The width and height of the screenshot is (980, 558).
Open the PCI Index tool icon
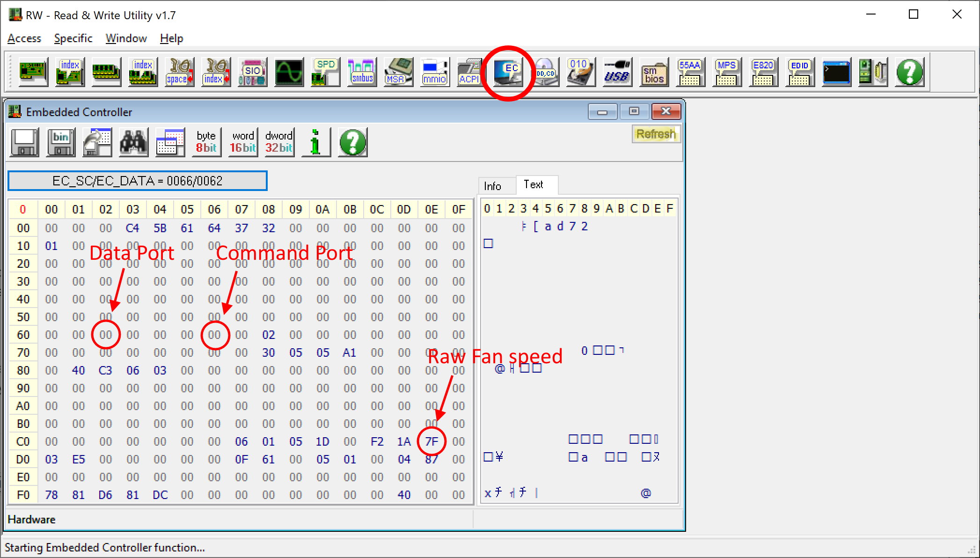[x=70, y=72]
